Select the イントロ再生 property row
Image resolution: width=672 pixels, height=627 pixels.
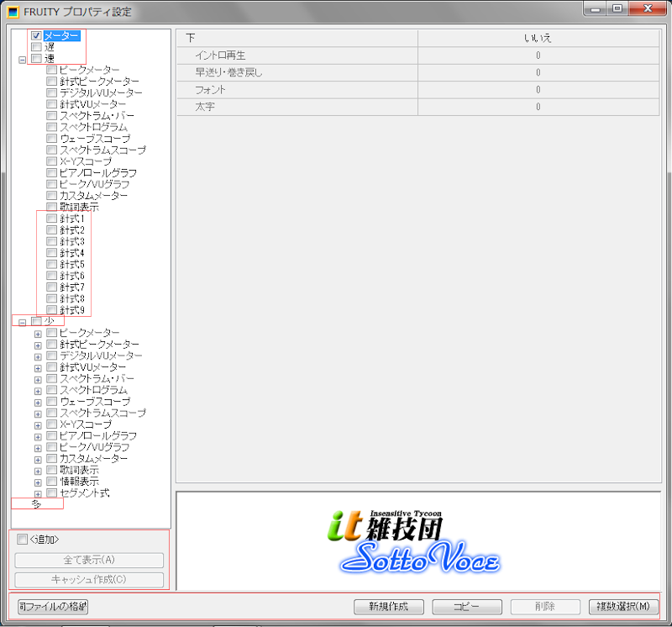click(x=220, y=55)
